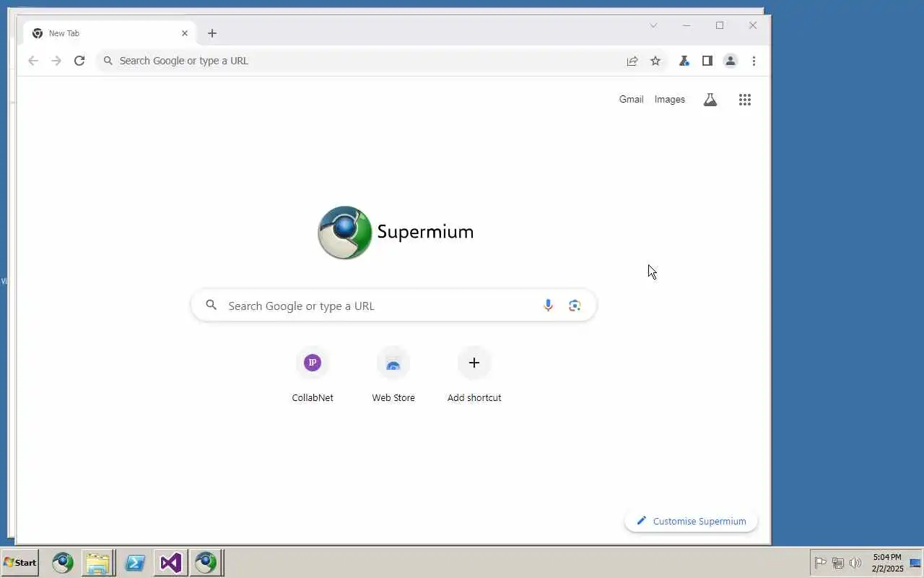Click the Supermium logo image
This screenshot has width=924, height=578.
coord(396,233)
